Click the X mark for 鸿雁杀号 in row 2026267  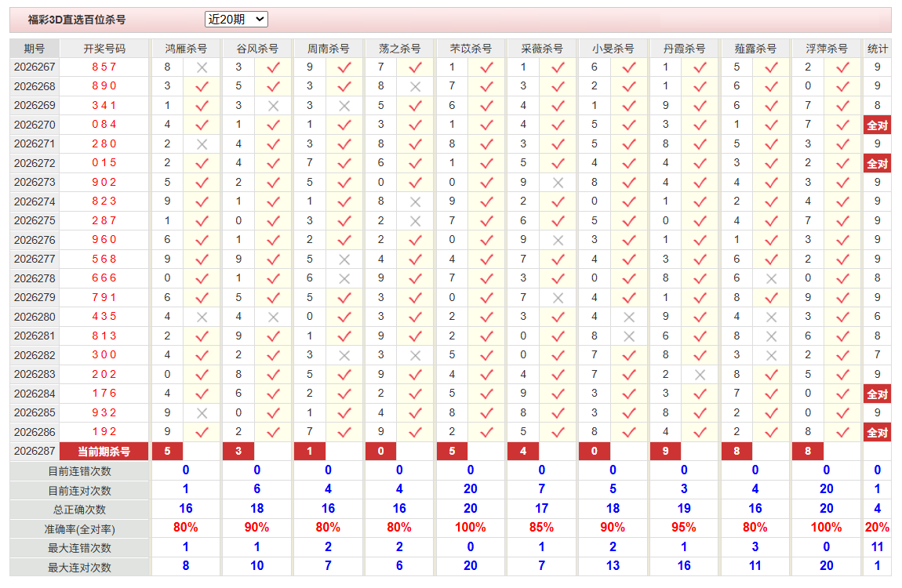202,67
